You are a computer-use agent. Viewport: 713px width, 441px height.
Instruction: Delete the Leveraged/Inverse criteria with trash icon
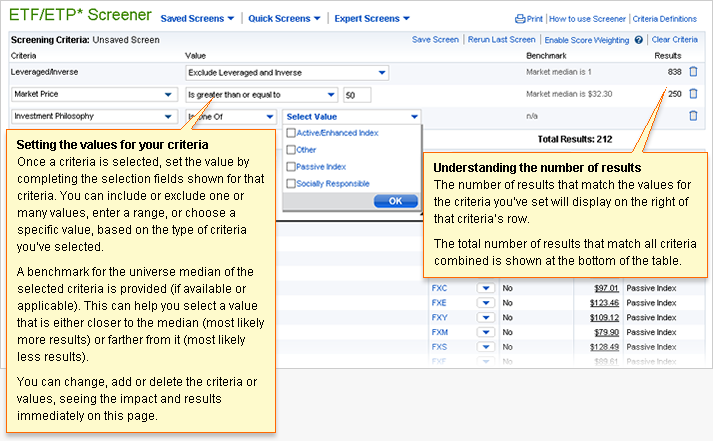pyautogui.click(x=693, y=71)
